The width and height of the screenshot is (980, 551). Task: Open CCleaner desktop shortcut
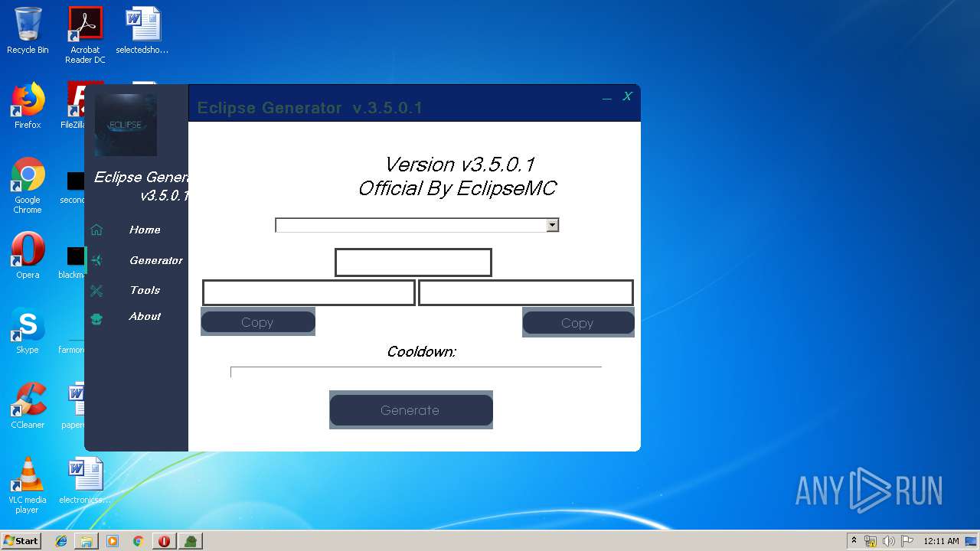[28, 406]
